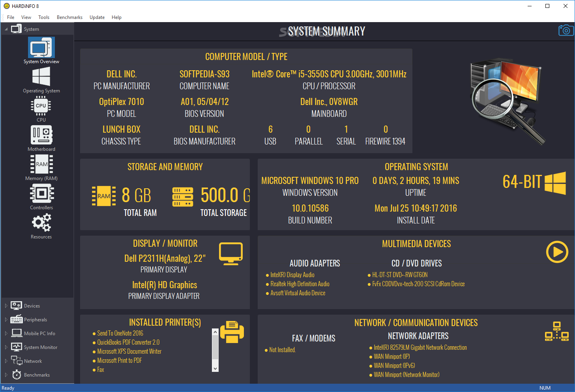The height and width of the screenshot is (392, 575).
Task: Click the Mobile PC Info laptop icon
Action: pos(17,333)
